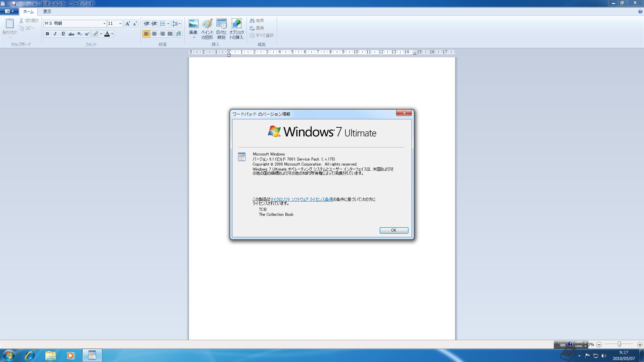Open the paragraph settings icon
The width and height of the screenshot is (644, 362).
coord(178,34)
